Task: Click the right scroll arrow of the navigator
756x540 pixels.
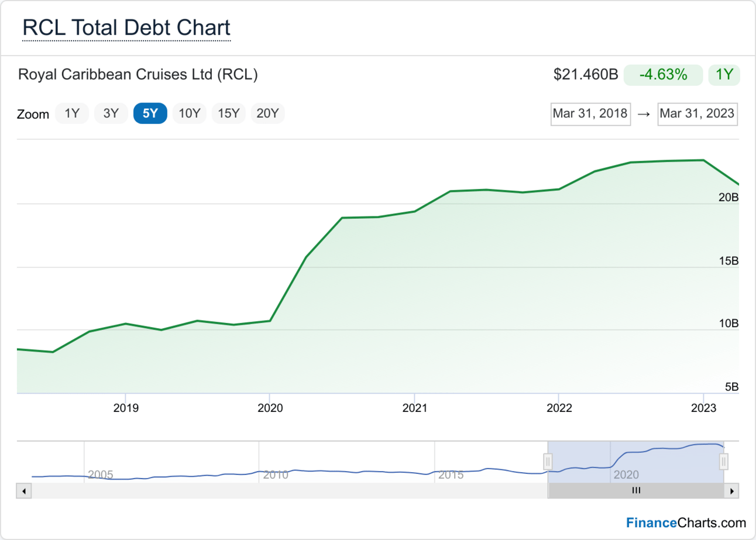Action: point(732,491)
